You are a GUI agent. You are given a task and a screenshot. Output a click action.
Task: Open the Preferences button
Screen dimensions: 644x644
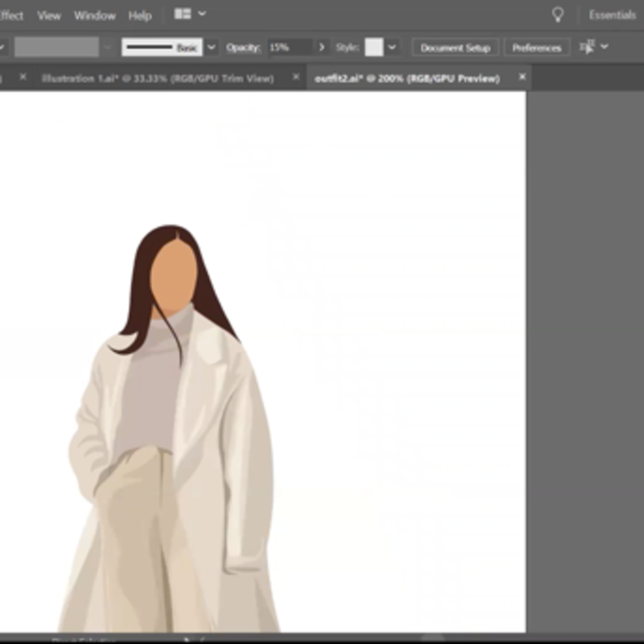click(x=537, y=47)
